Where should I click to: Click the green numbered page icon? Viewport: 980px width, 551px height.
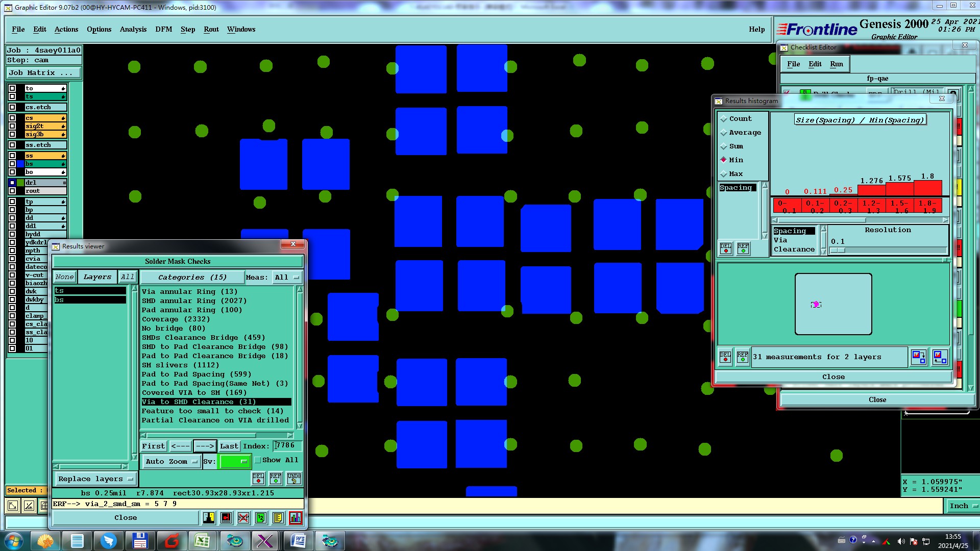pyautogui.click(x=260, y=518)
